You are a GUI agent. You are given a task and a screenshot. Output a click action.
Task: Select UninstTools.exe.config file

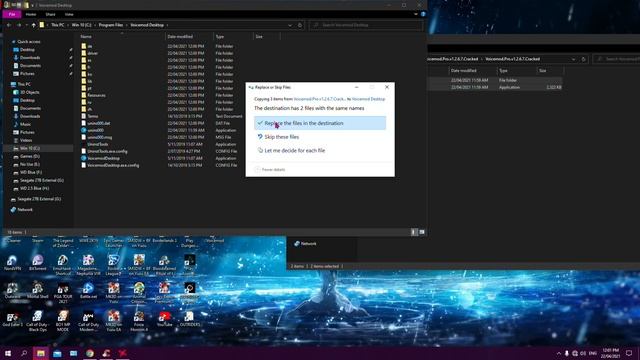click(x=107, y=151)
